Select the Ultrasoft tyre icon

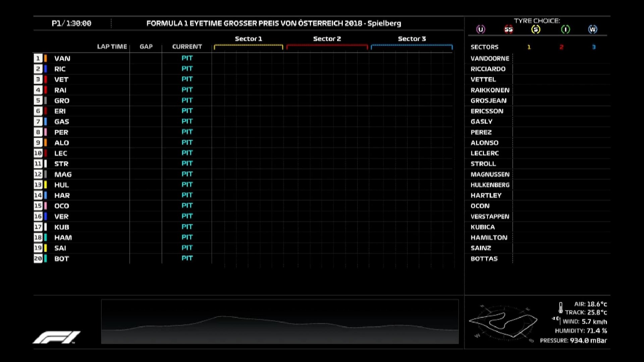point(480,29)
